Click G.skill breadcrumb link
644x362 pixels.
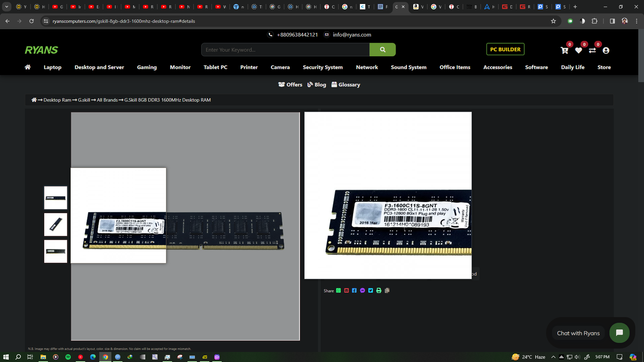(84, 100)
